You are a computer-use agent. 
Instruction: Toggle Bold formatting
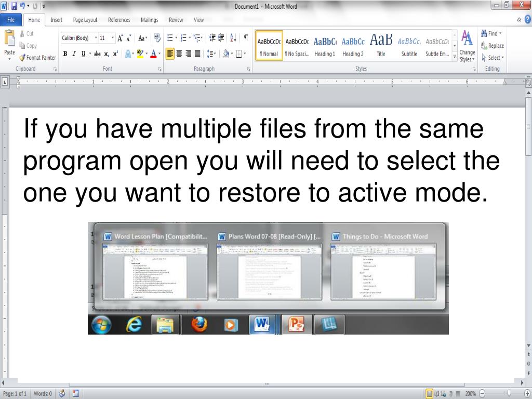pos(65,54)
